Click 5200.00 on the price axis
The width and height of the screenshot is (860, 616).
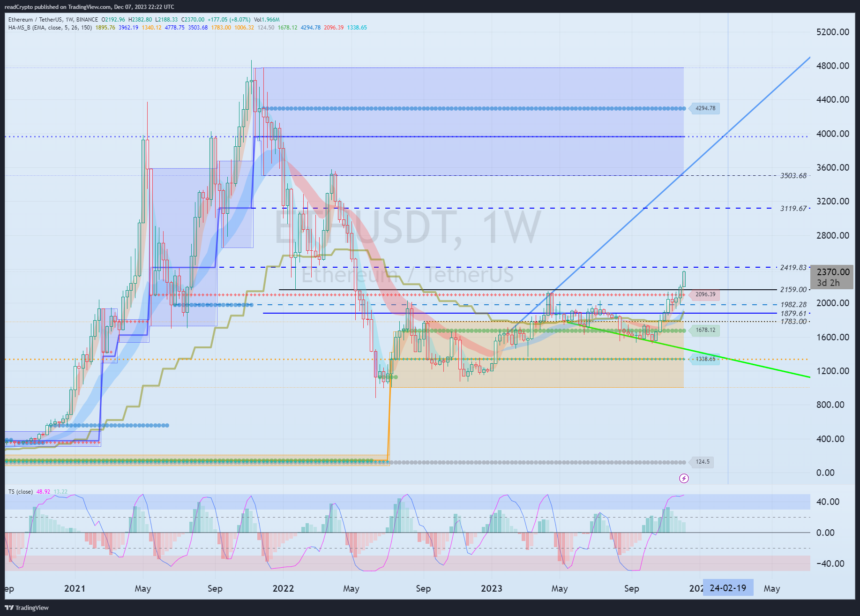coord(833,32)
